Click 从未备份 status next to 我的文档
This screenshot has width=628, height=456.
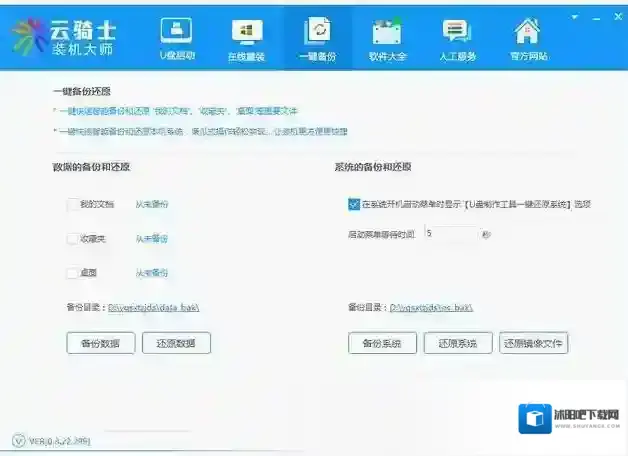[152, 204]
